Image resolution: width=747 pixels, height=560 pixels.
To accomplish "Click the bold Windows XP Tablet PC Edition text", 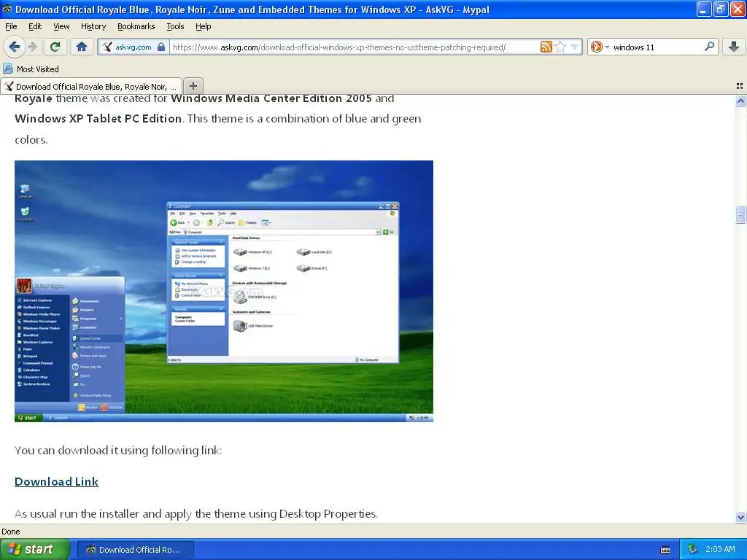I will pos(98,119).
